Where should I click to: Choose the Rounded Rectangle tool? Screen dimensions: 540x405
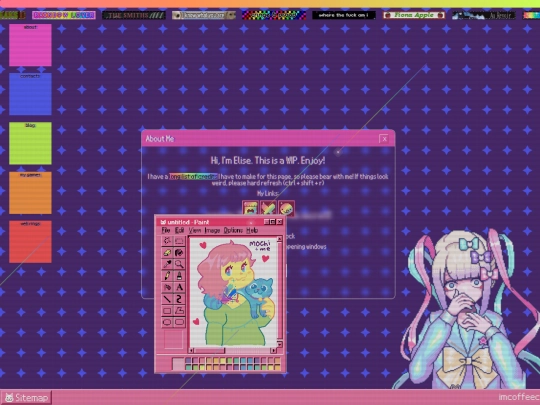[x=179, y=323]
